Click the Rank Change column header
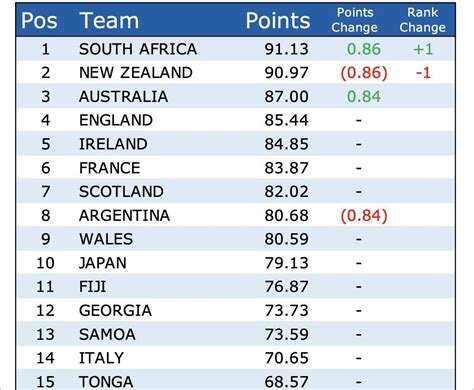The height and width of the screenshot is (390, 474). 423,20
